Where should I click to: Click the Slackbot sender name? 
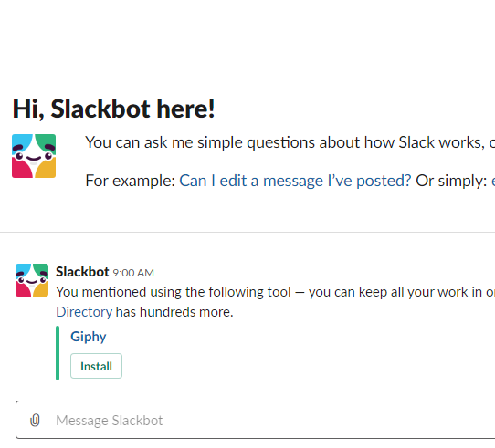[82, 272]
